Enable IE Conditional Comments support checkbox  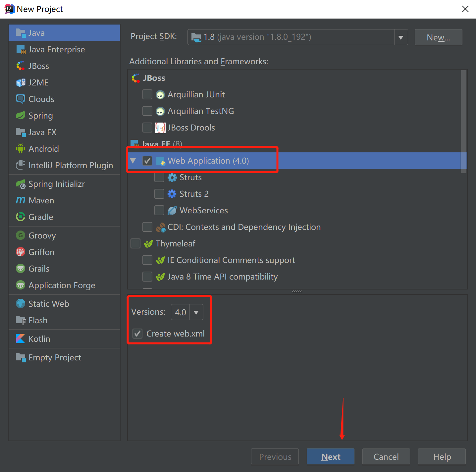coord(147,260)
